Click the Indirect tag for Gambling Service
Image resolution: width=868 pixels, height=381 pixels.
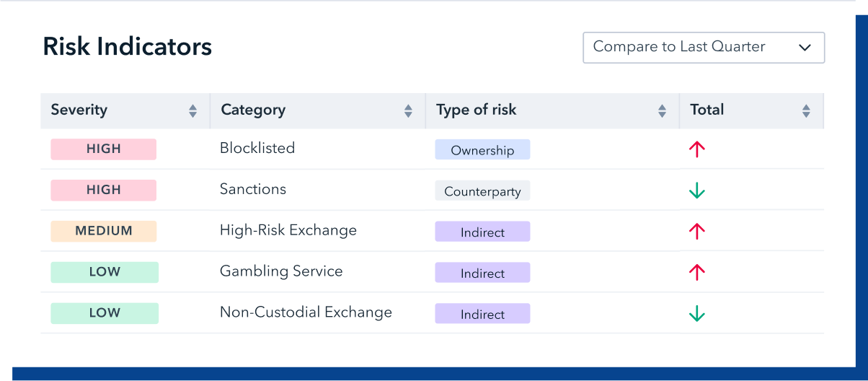point(482,273)
